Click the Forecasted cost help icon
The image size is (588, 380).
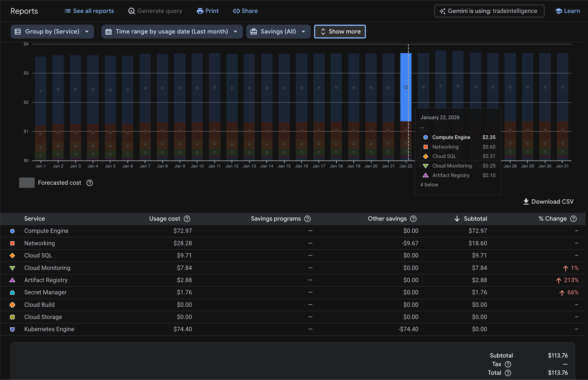pyautogui.click(x=90, y=183)
